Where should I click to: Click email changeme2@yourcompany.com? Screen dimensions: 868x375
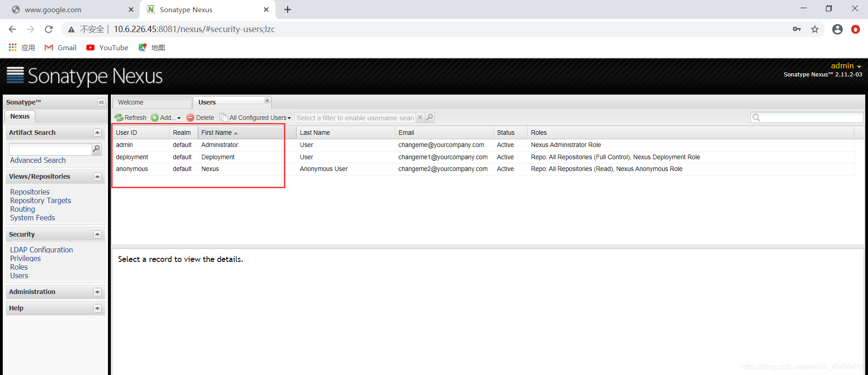pos(443,169)
